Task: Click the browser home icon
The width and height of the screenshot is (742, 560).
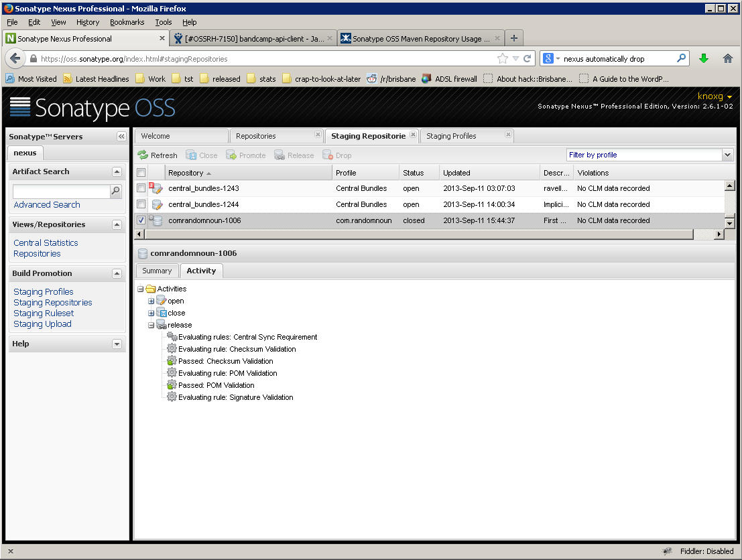Action: coord(728,59)
